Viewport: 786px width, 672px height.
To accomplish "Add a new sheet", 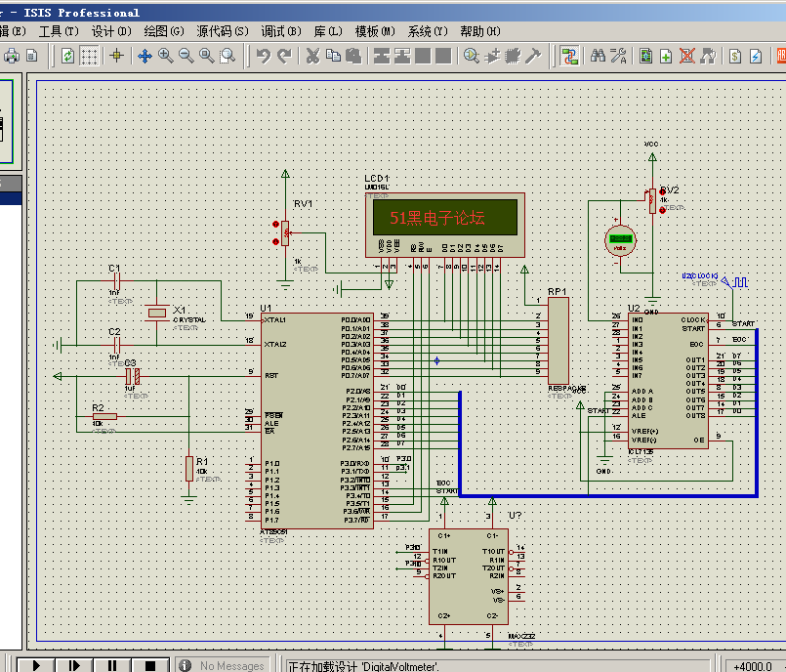I will (666, 56).
